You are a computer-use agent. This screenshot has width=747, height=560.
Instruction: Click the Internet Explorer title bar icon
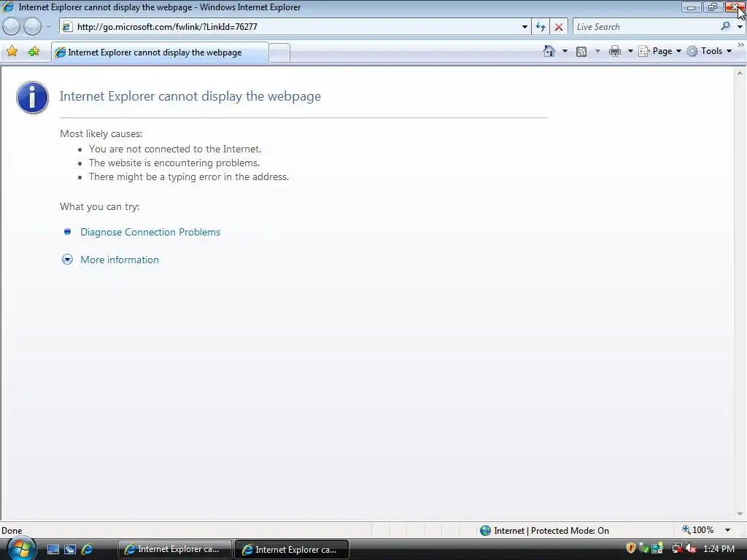(8, 7)
